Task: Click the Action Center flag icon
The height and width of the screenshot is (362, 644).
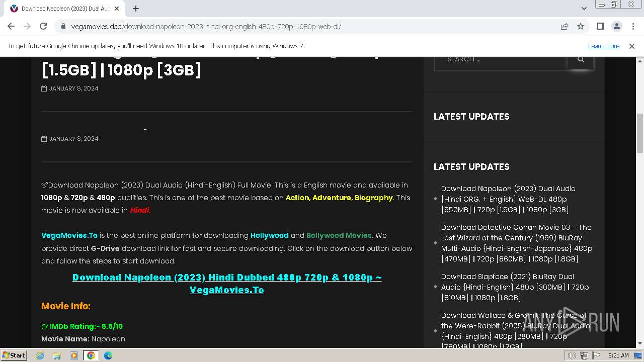Action: point(595,355)
